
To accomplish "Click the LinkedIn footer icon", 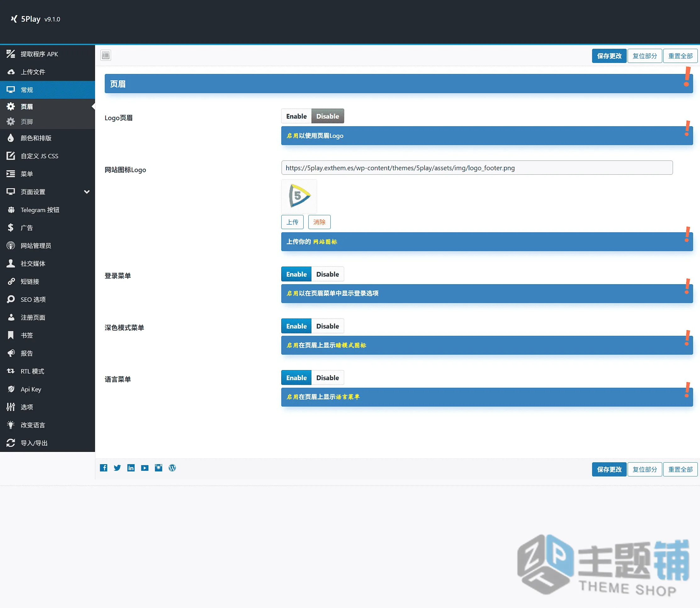I will pos(131,468).
